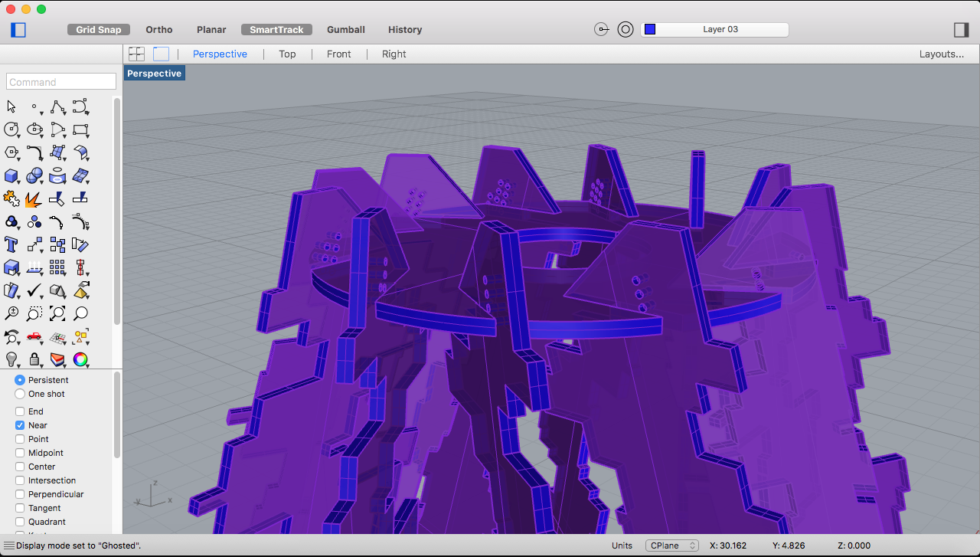
Task: Select Persistent osnap radio button
Action: tap(20, 380)
